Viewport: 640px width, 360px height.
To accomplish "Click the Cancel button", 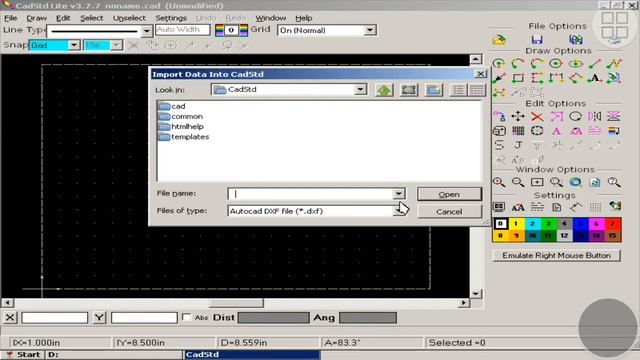I will tap(449, 211).
